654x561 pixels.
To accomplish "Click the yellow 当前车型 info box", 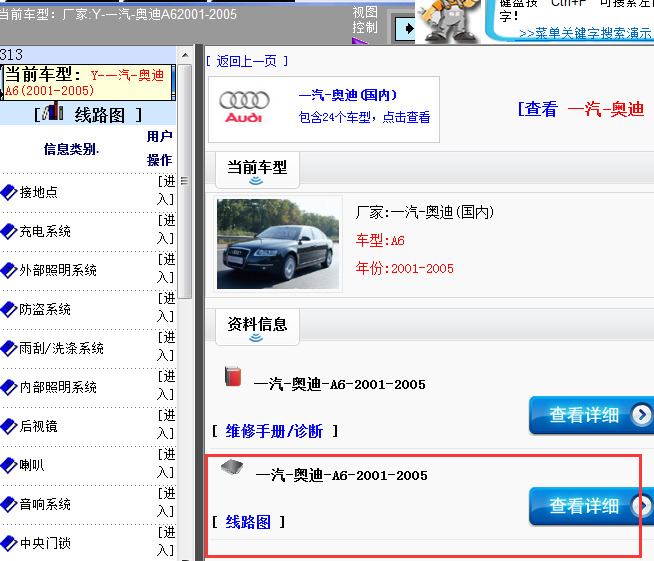I will point(88,83).
